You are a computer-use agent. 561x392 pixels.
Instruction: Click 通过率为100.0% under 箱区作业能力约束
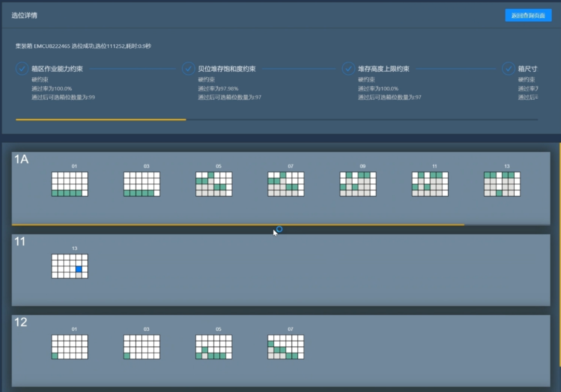click(x=52, y=88)
